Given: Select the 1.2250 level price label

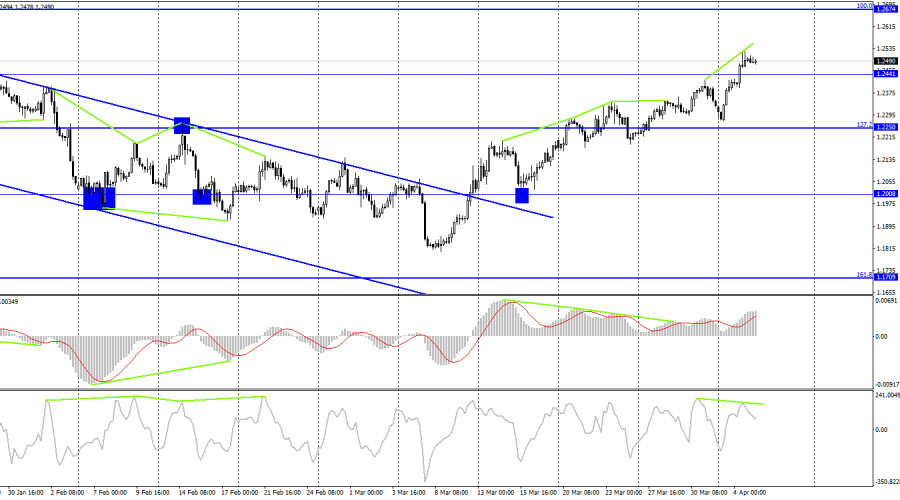Looking at the screenshot, I should (886, 127).
